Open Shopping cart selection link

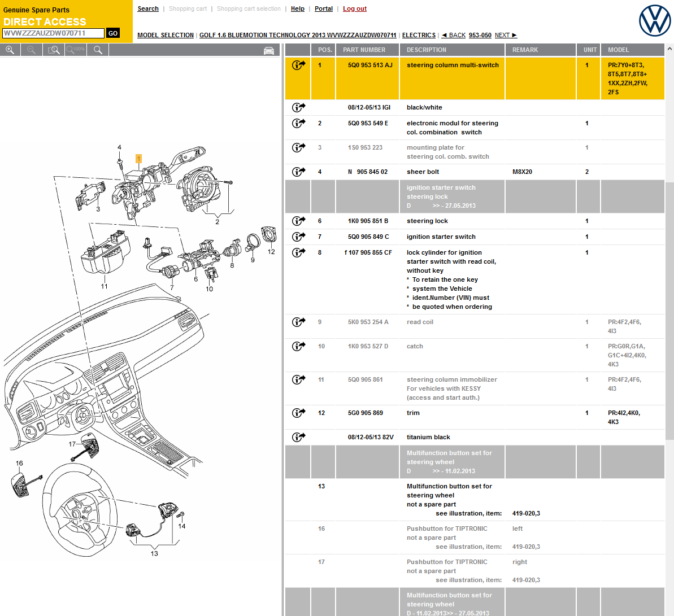click(x=249, y=8)
